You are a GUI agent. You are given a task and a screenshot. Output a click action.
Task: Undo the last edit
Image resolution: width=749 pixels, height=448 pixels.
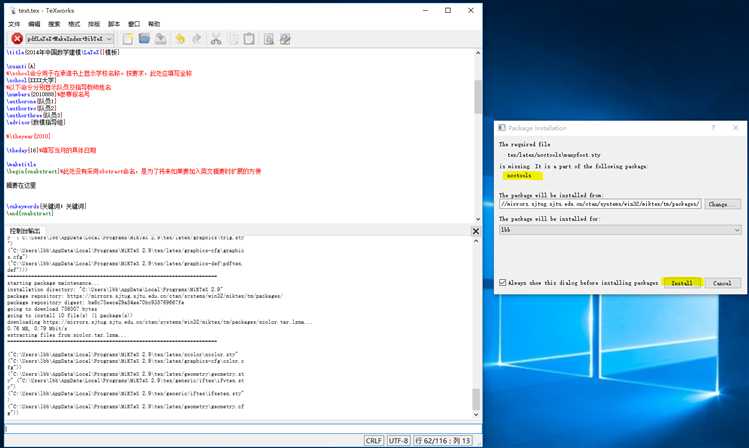pyautogui.click(x=180, y=39)
